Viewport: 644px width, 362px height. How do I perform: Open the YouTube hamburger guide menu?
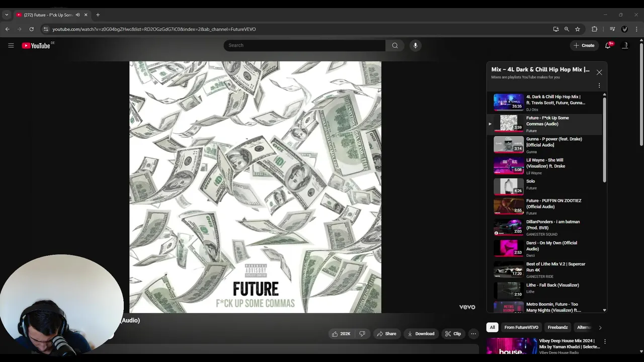point(11,45)
